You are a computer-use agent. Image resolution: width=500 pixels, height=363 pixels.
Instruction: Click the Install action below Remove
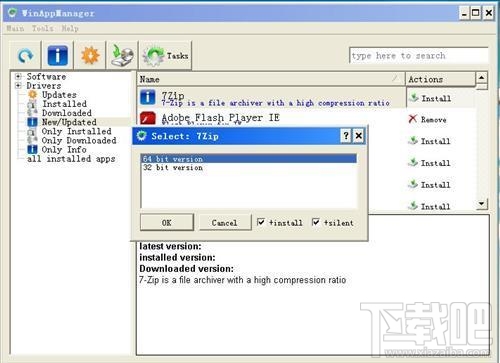[x=429, y=141]
